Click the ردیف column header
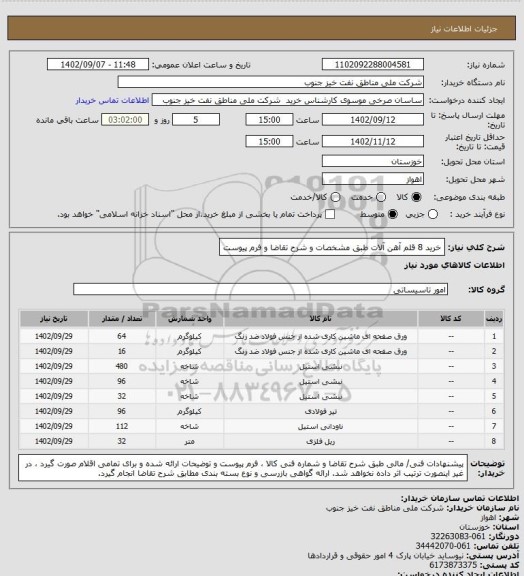 click(x=494, y=319)
